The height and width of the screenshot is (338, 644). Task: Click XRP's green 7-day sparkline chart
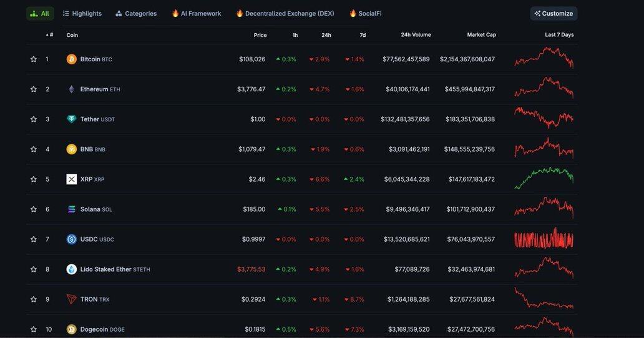[x=544, y=179]
